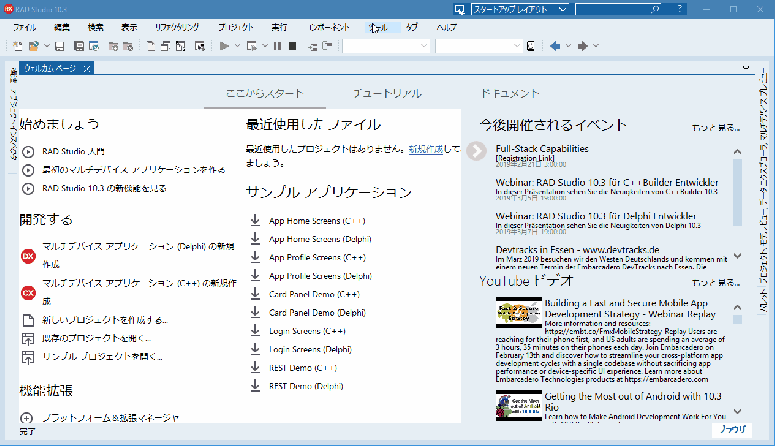775x446 pixels.
Task: Open the コンポーネント menu
Action: click(x=329, y=28)
